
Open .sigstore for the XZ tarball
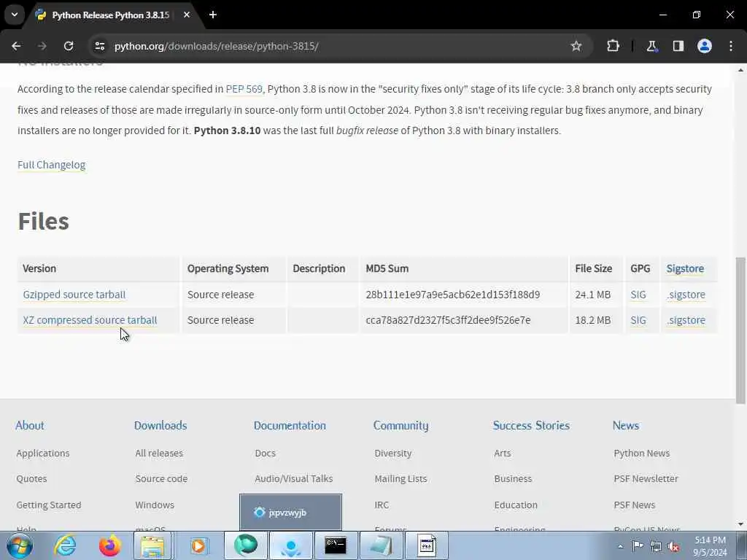click(x=686, y=320)
